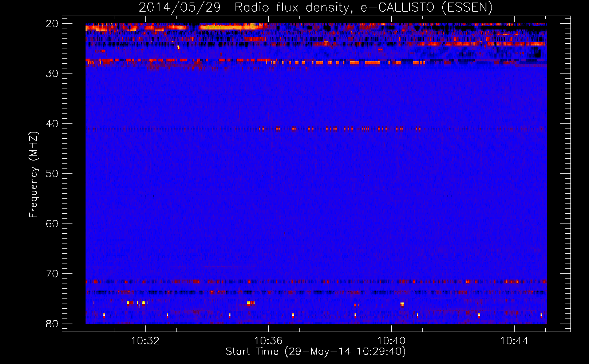589x364 pixels.
Task: Click the 70 frequency tick label
Action: pos(52,274)
